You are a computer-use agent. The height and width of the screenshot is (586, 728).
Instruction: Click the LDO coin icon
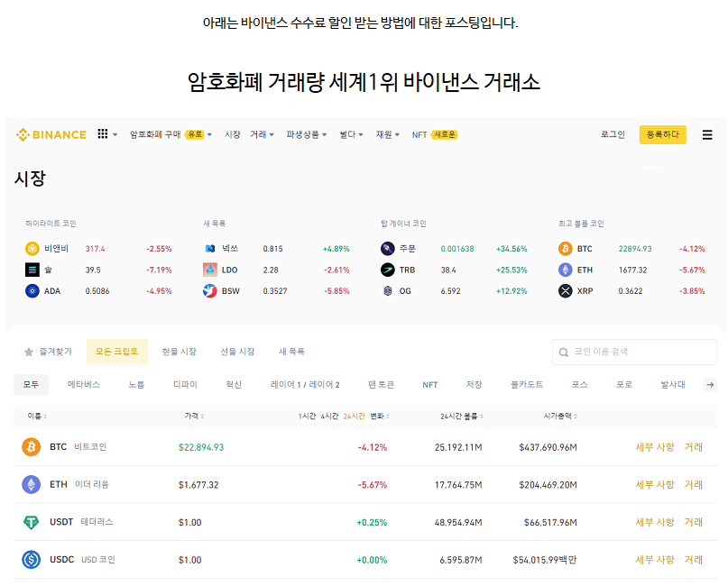210,270
